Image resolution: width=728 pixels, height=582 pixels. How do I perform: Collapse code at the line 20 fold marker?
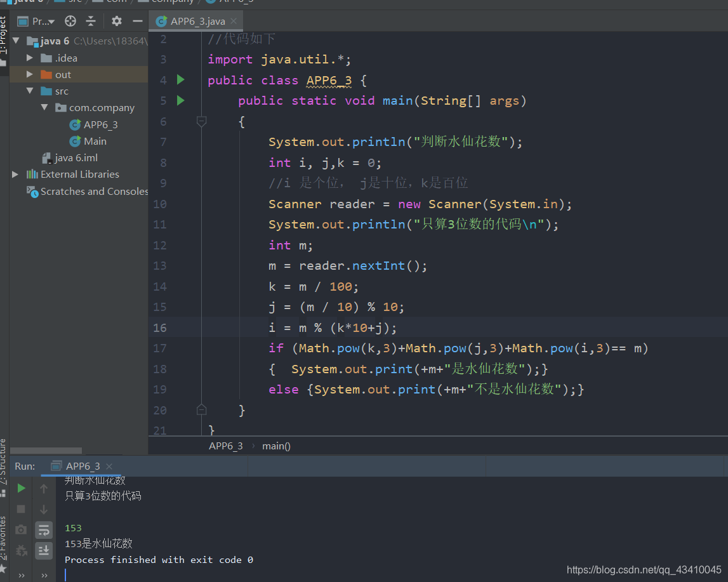coord(201,410)
